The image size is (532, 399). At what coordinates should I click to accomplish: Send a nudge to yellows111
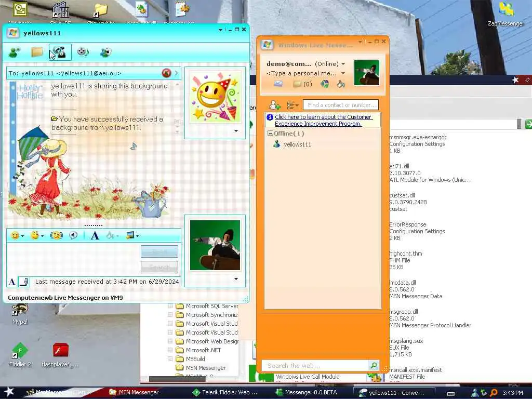(56, 235)
